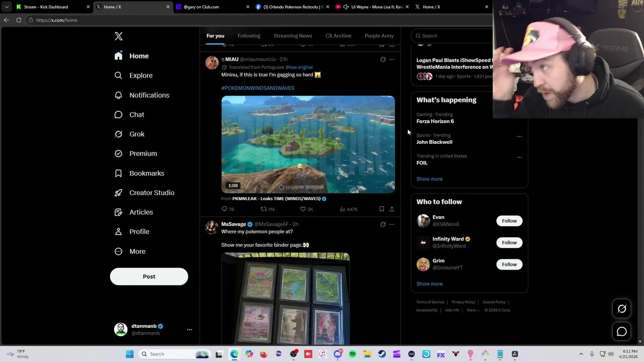Click the browser back arrow
644x362 pixels.
coord(7,20)
